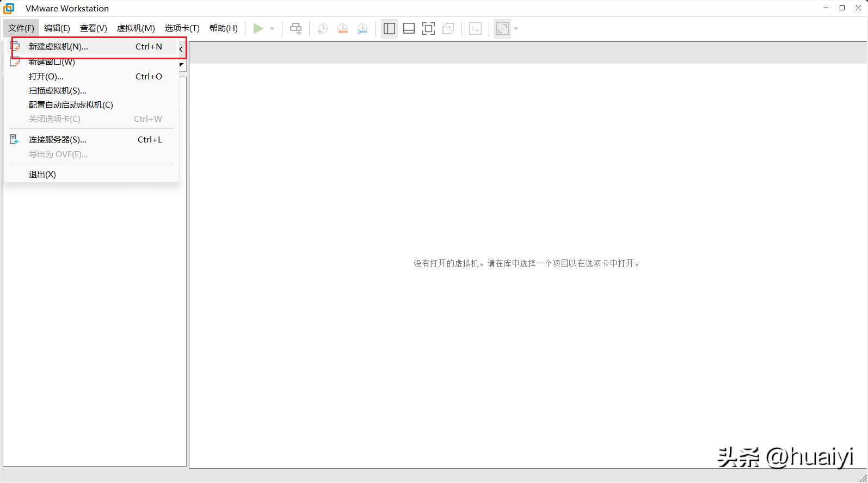Choose 新建窗口(W) from the file menu
Viewport: 868px width, 483px height.
click(91, 62)
